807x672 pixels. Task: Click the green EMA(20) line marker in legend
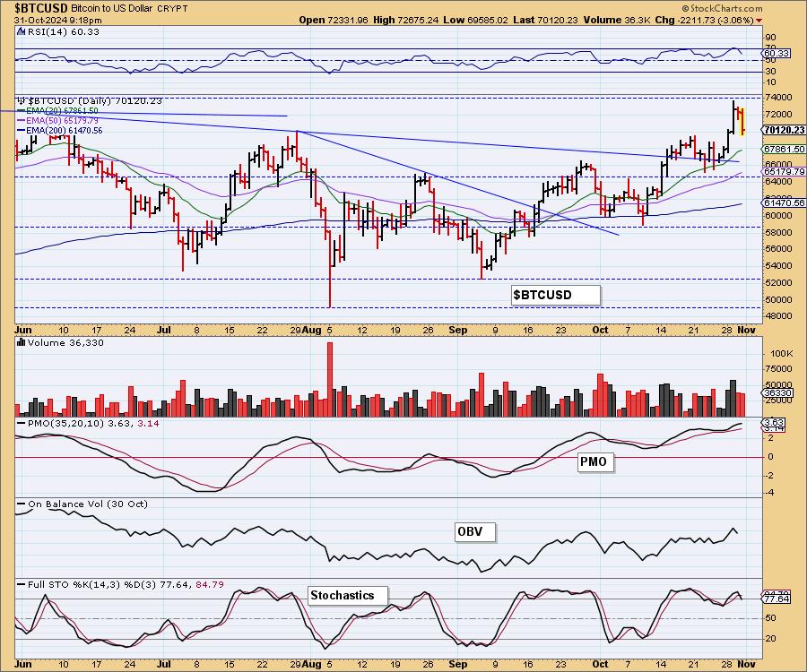(22, 111)
